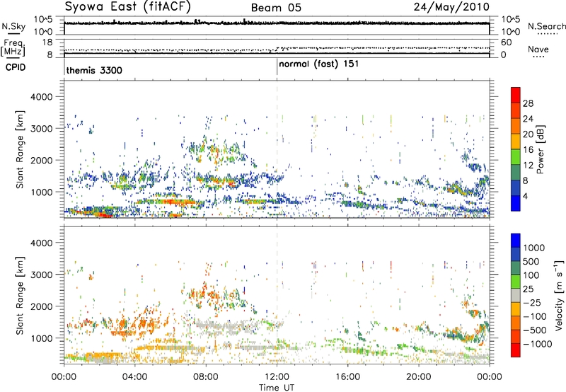Screen dimensions: 566x392
Task: Select the '2000' tick in velocity panel
Action: (42, 306)
